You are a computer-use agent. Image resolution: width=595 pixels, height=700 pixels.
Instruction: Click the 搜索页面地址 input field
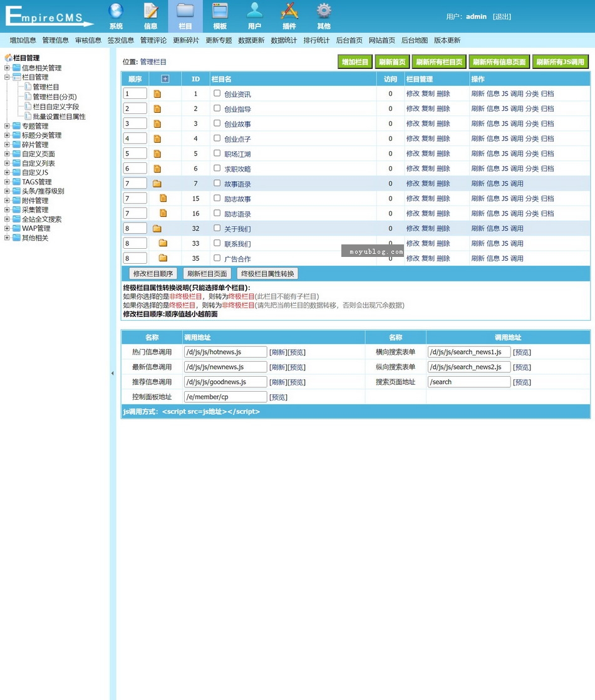tap(468, 382)
